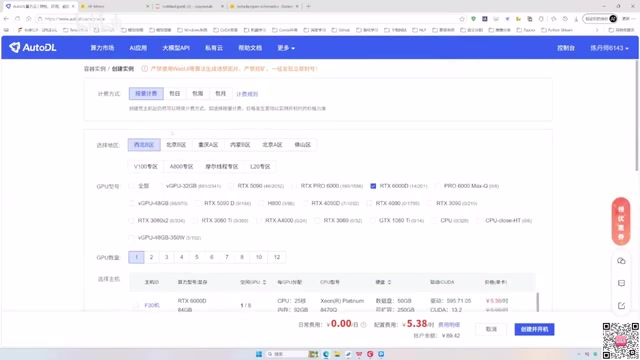Open 算力市场 in navbar
Image resolution: width=640 pixels, height=360 pixels.
point(102,48)
